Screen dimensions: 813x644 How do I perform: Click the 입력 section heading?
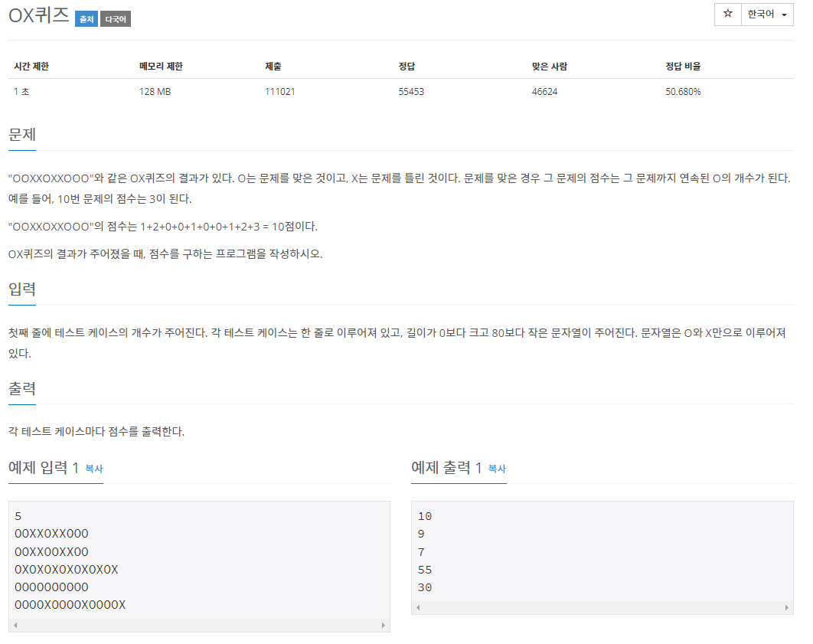pyautogui.click(x=21, y=289)
